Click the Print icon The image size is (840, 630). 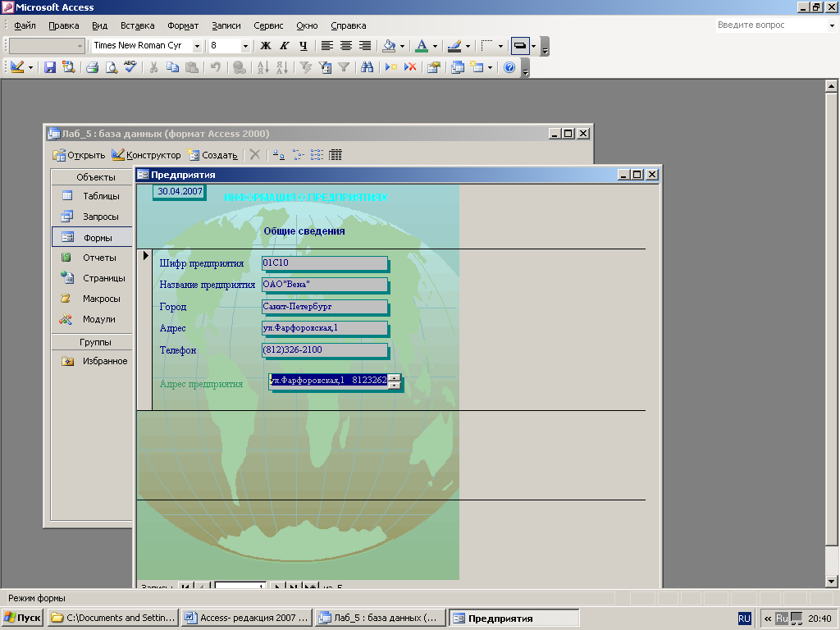[x=92, y=67]
